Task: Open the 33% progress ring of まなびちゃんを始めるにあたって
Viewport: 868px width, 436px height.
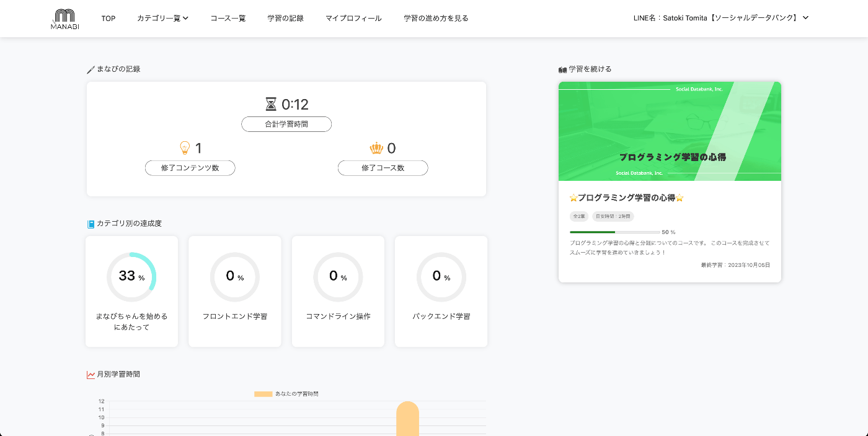Action: pos(131,276)
